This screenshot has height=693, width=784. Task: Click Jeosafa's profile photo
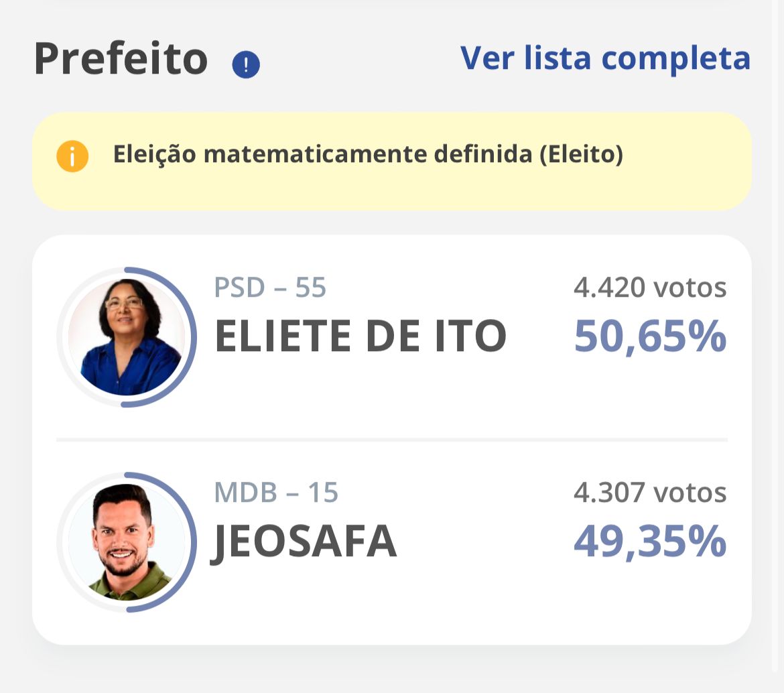point(126,542)
